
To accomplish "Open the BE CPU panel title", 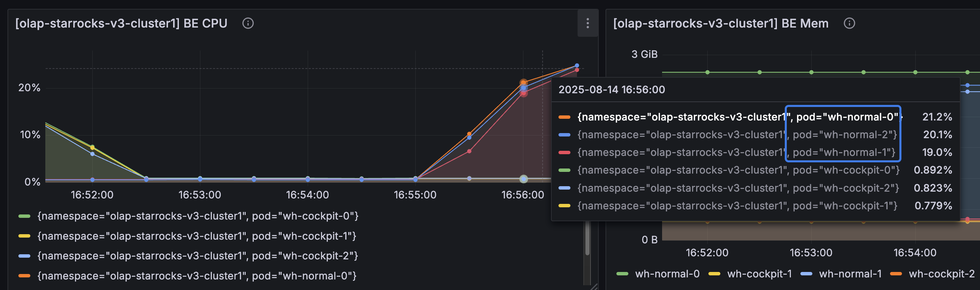I will point(121,23).
